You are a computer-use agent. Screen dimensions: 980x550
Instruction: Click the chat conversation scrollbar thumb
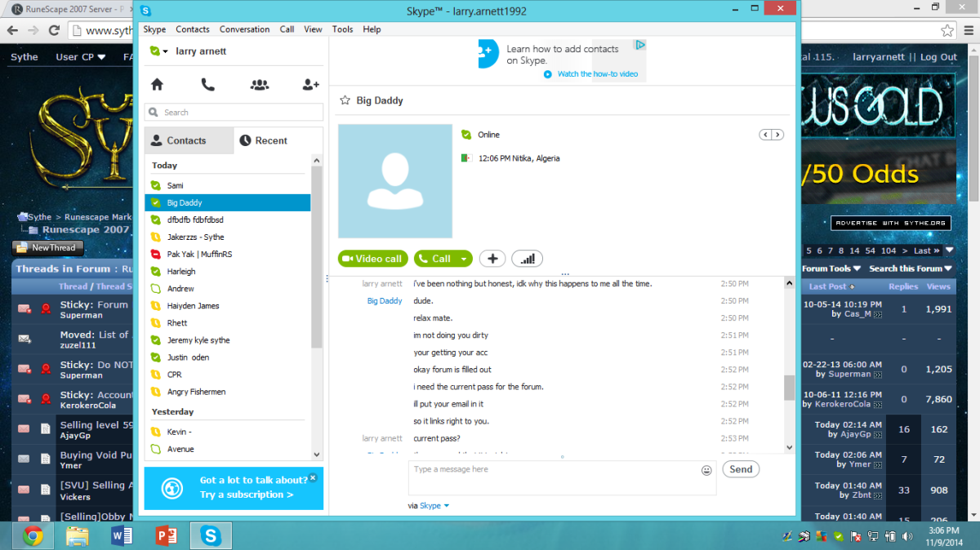click(789, 388)
